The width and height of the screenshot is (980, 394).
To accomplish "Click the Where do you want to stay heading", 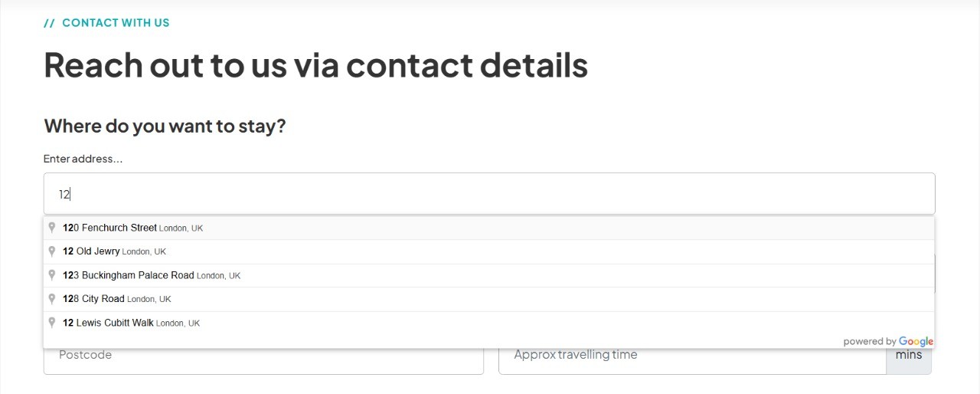I will (165, 126).
